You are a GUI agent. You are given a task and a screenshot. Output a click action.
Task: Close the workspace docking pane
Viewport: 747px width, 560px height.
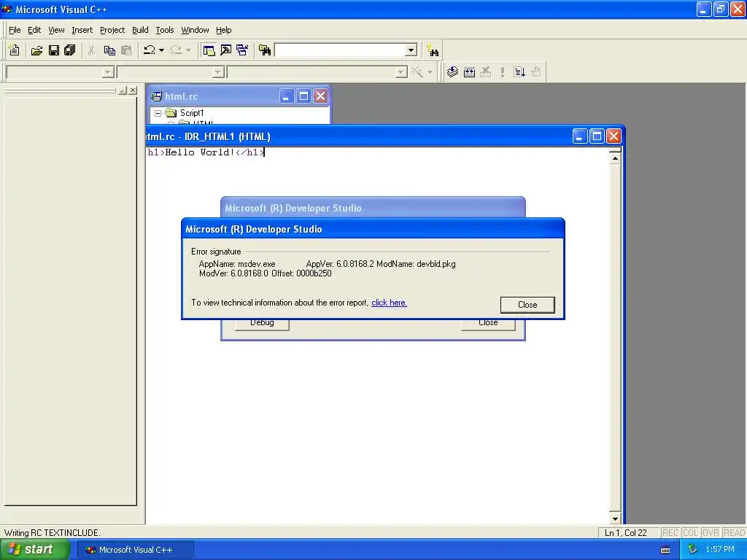133,90
